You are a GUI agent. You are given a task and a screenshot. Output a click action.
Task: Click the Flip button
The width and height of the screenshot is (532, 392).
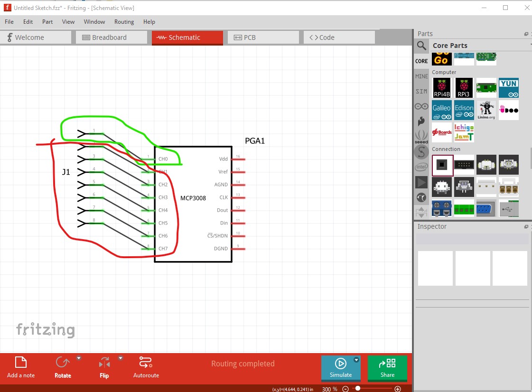[x=104, y=368]
